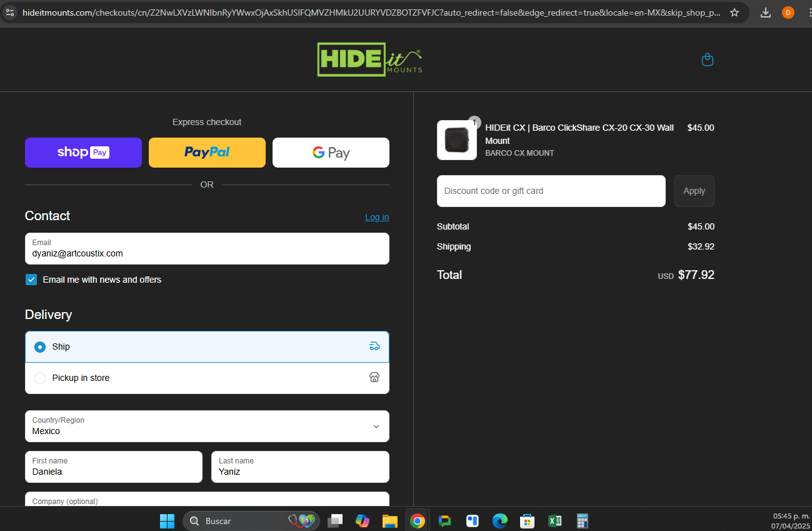Click the truck icon in Ship row
Viewport: 812px width, 531px height.
tap(374, 346)
